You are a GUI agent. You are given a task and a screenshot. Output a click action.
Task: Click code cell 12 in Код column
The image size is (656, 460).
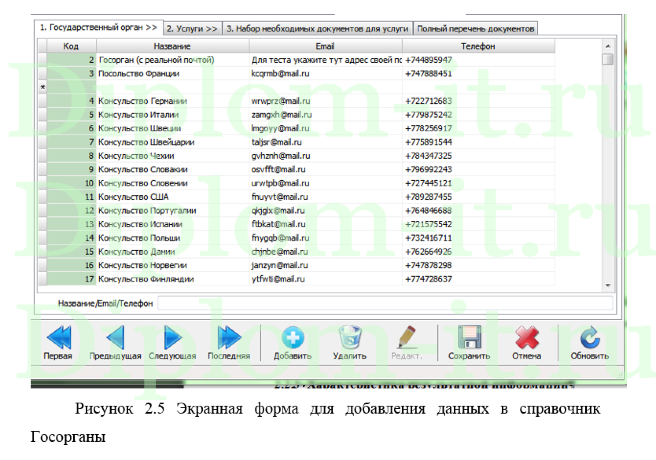point(72,210)
